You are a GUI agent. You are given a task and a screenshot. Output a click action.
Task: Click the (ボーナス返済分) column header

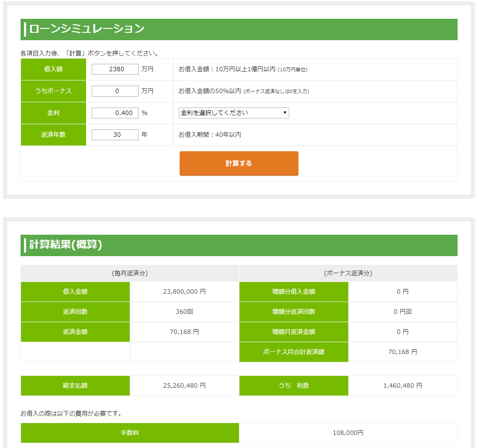(348, 273)
